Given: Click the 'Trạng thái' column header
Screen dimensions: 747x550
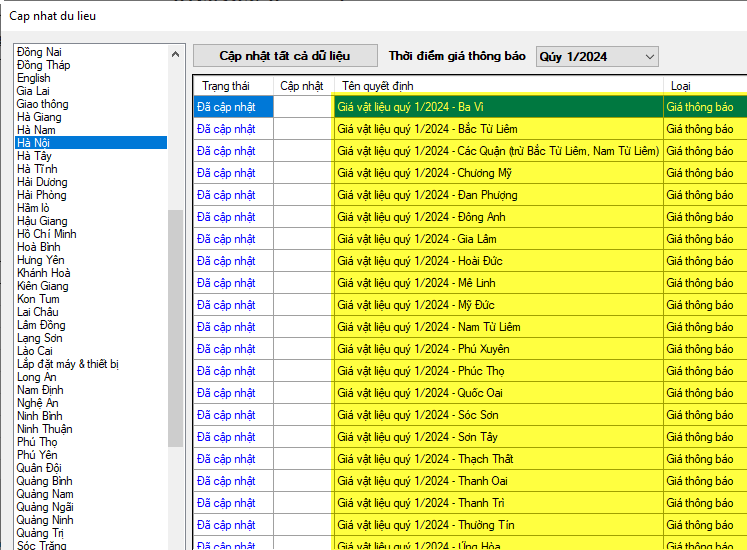Looking at the screenshot, I should (x=224, y=85).
